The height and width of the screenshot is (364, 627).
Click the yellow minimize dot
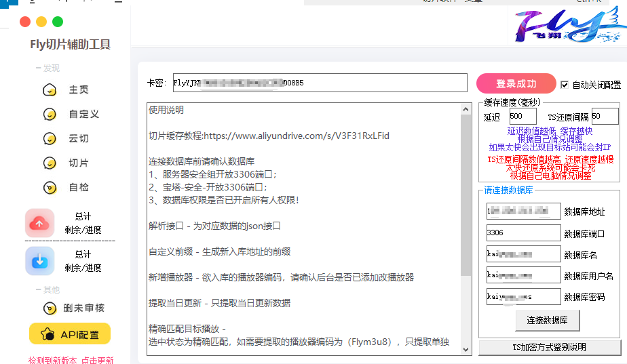[41, 22]
